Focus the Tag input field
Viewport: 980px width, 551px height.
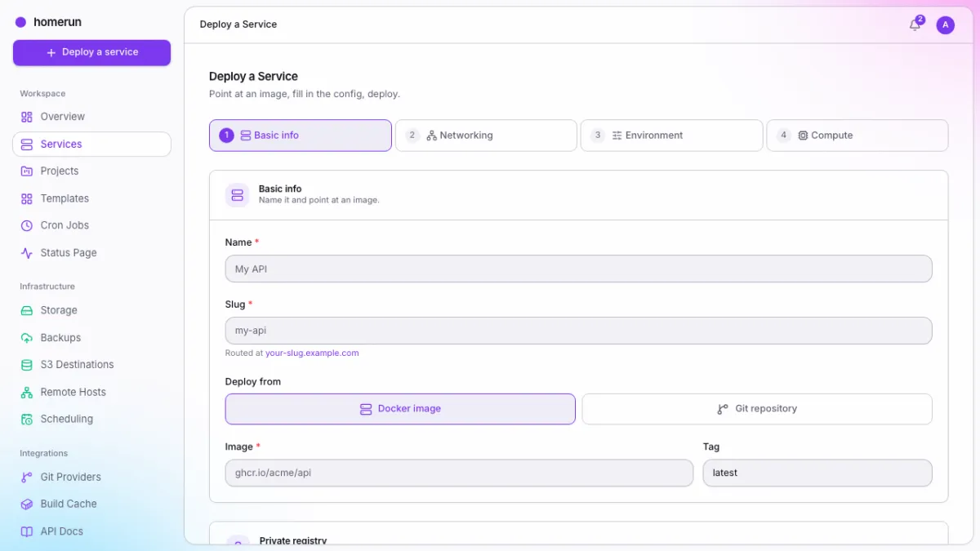pos(817,473)
